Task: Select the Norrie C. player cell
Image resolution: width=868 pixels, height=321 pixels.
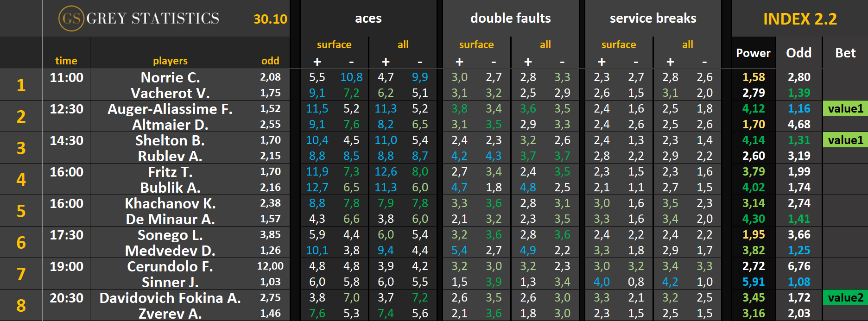Action: tap(170, 77)
